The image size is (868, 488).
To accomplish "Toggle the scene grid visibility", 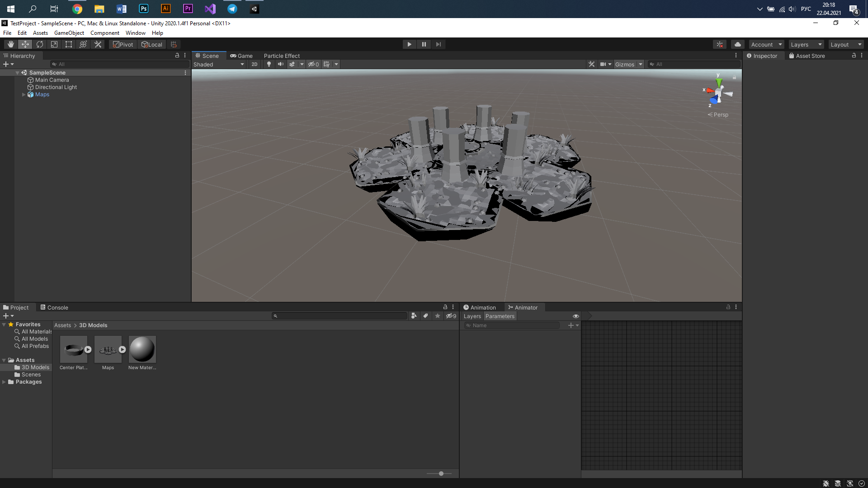I will tap(326, 64).
